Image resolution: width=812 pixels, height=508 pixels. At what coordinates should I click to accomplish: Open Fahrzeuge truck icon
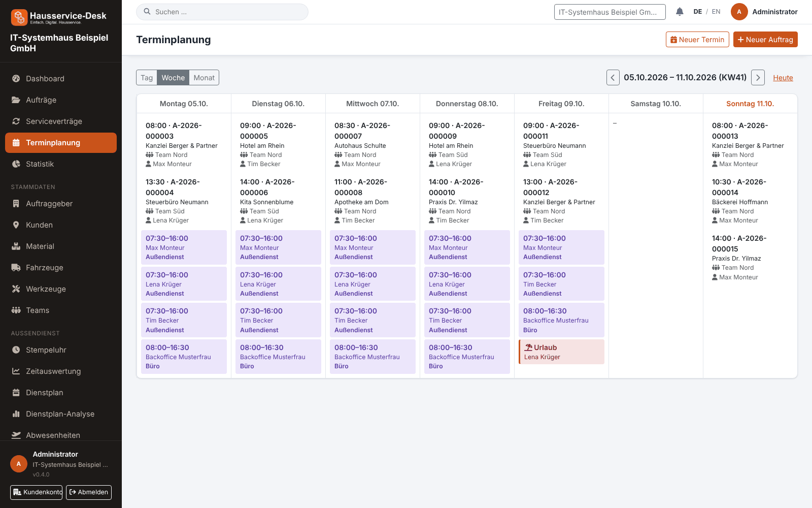click(x=16, y=268)
